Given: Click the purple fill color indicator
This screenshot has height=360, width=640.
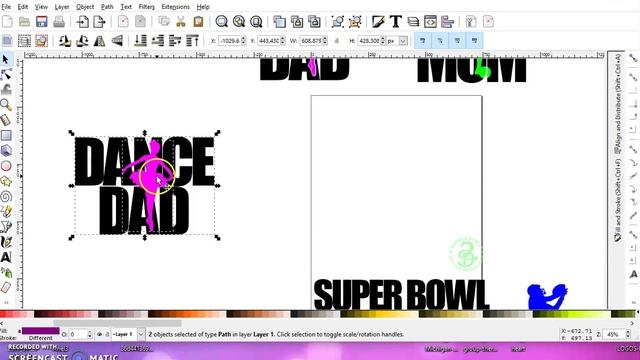Looking at the screenshot, I should [40, 331].
